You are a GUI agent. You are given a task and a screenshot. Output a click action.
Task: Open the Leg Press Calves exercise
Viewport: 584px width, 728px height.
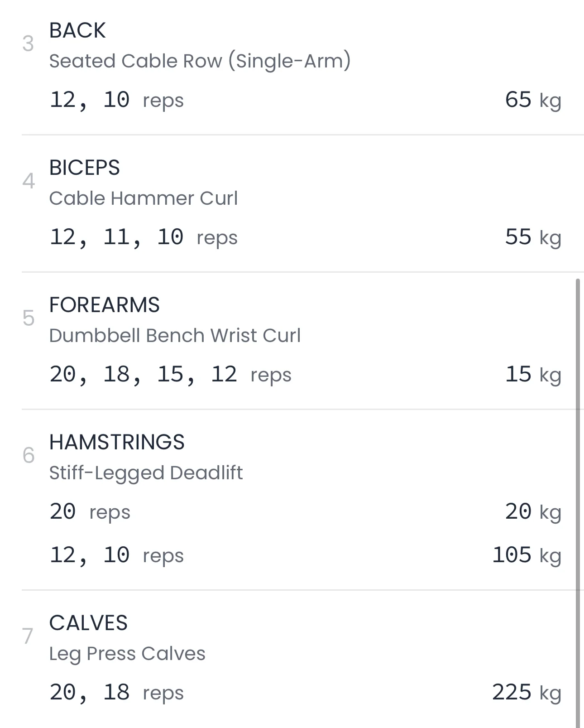pos(127,653)
